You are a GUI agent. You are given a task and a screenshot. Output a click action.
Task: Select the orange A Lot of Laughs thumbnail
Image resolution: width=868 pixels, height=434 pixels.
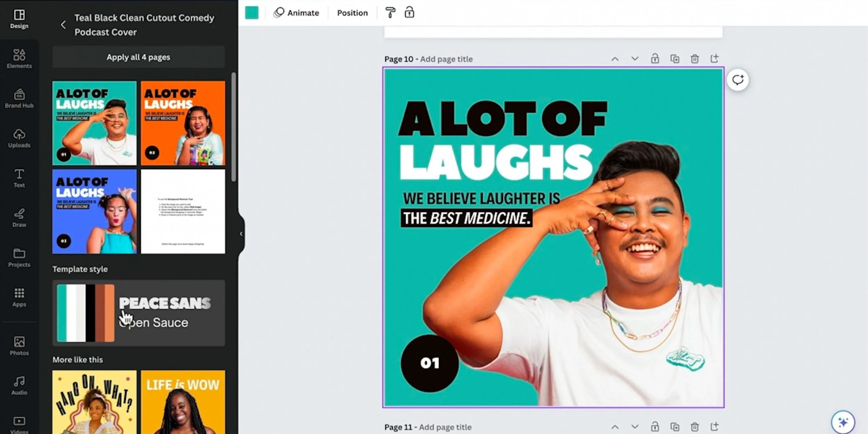pos(183,123)
